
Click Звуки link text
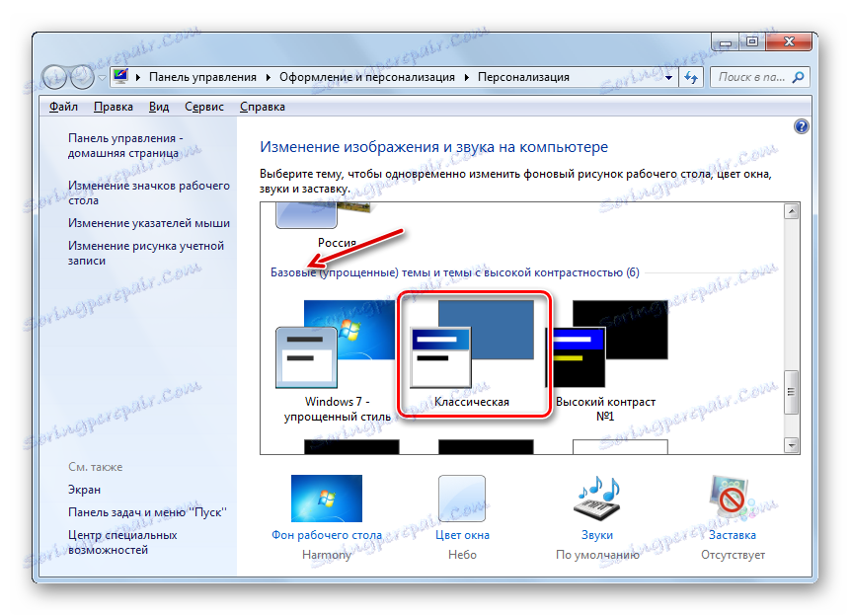tap(597, 535)
